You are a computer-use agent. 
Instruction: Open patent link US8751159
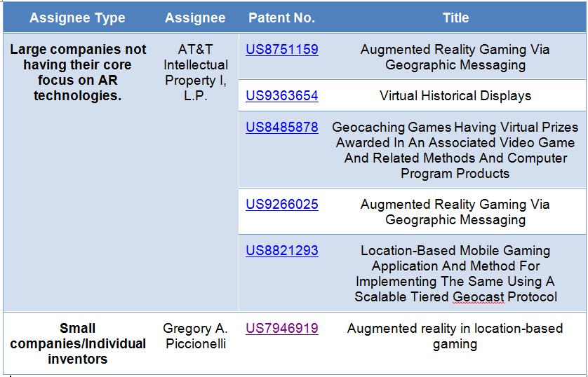(282, 50)
